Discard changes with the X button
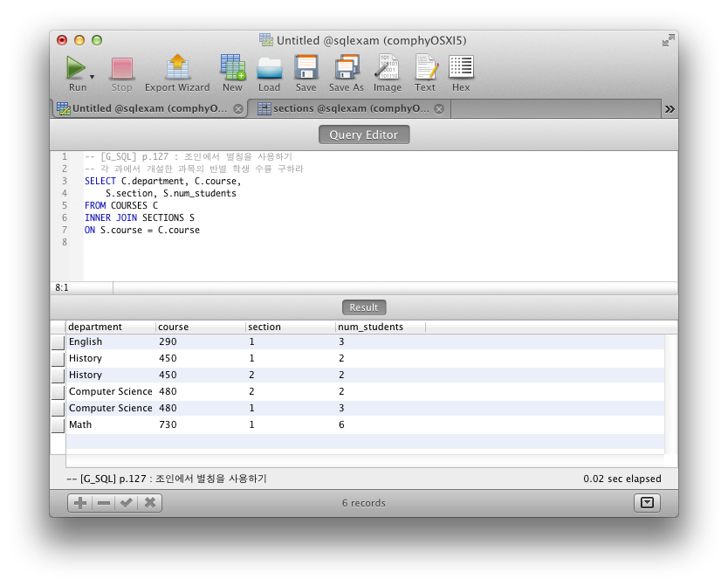This screenshot has height=586, width=728. pos(150,503)
